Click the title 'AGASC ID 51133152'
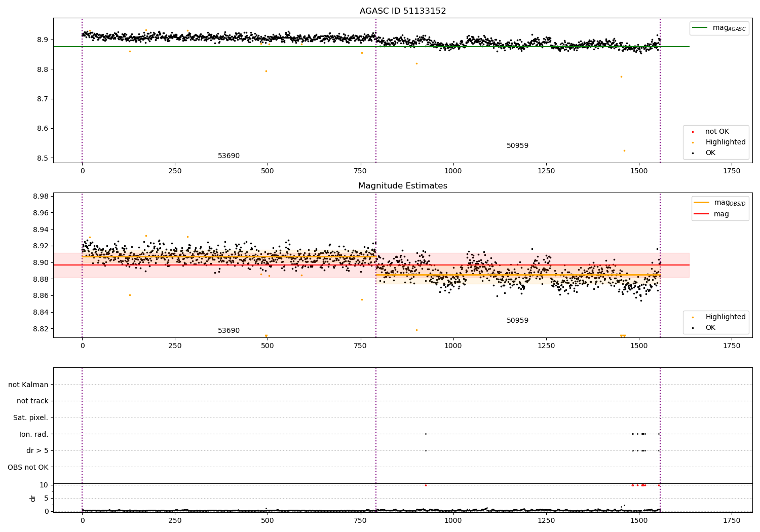This screenshot has width=760, height=532. point(403,11)
